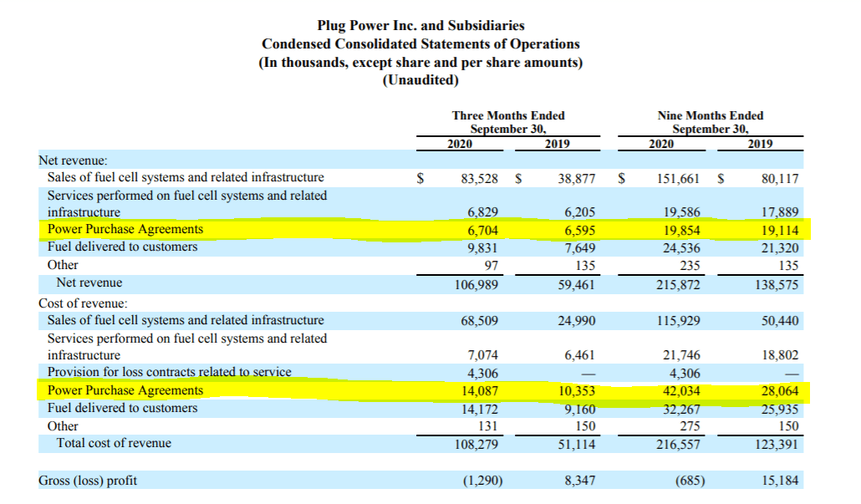Image resolution: width=861 pixels, height=504 pixels.
Task: Select cost of sales value 68,509
Action: click(479, 321)
